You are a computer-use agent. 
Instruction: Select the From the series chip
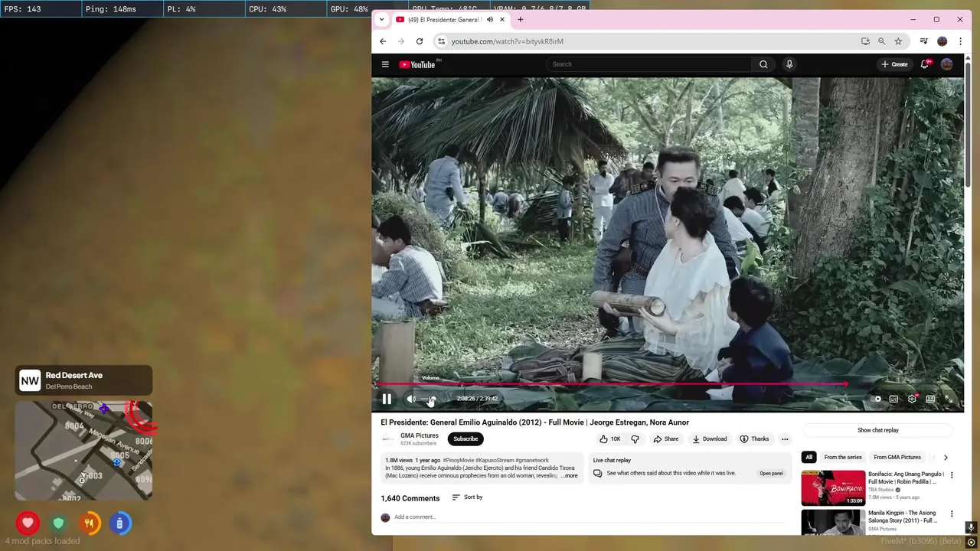click(843, 457)
